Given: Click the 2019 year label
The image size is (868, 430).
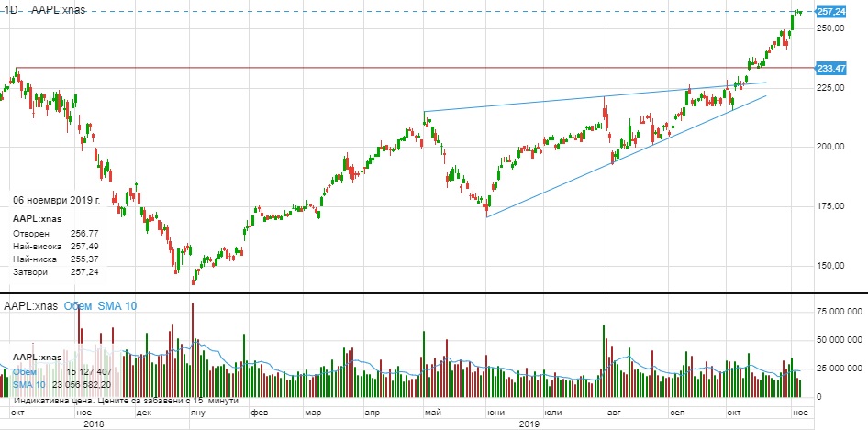Looking at the screenshot, I should [x=529, y=424].
